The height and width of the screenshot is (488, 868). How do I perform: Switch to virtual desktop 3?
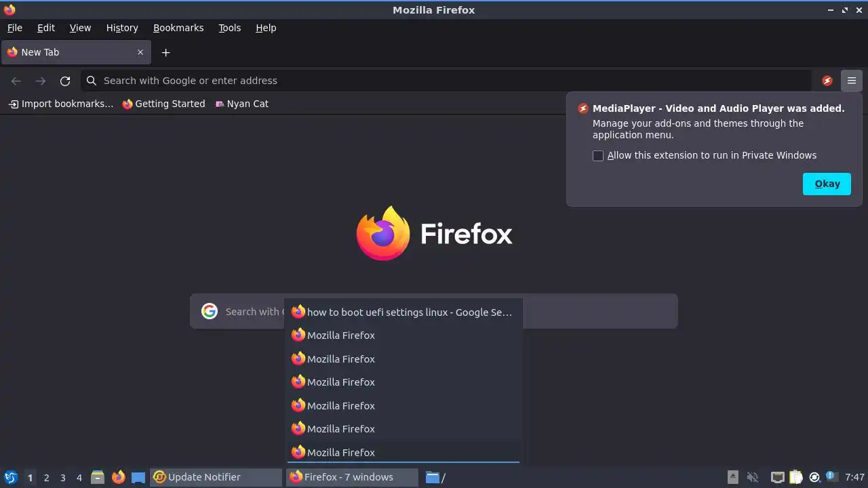[62, 477]
